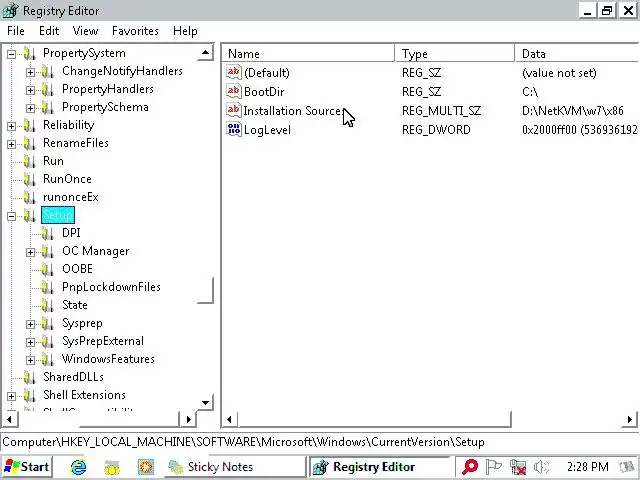Click the RunOnce key folder icon
This screenshot has height=480, width=640.
pyautogui.click(x=29, y=180)
